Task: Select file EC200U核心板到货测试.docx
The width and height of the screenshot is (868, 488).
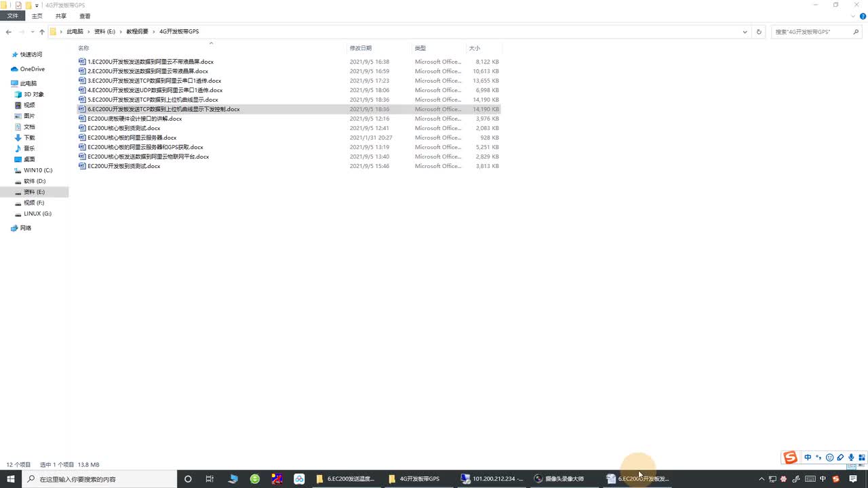Action: click(x=123, y=128)
